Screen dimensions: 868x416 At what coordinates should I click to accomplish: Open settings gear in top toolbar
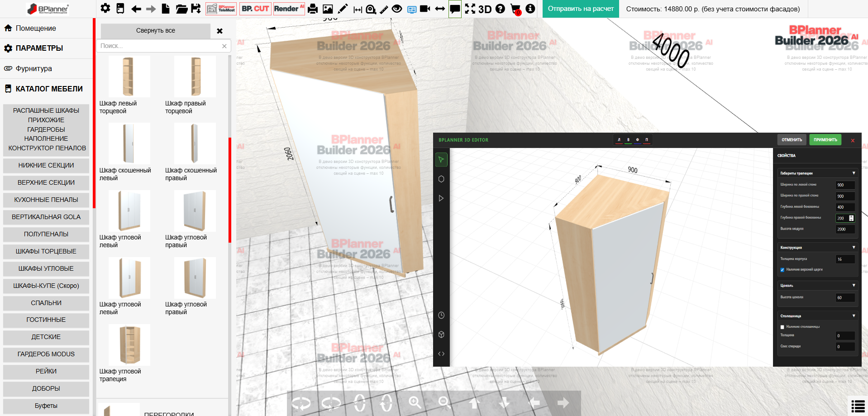pyautogui.click(x=105, y=8)
